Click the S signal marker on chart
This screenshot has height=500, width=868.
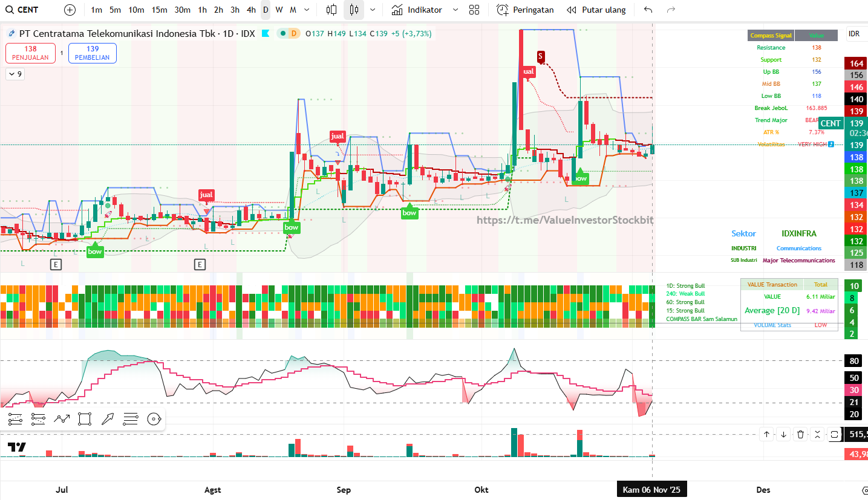click(x=541, y=57)
